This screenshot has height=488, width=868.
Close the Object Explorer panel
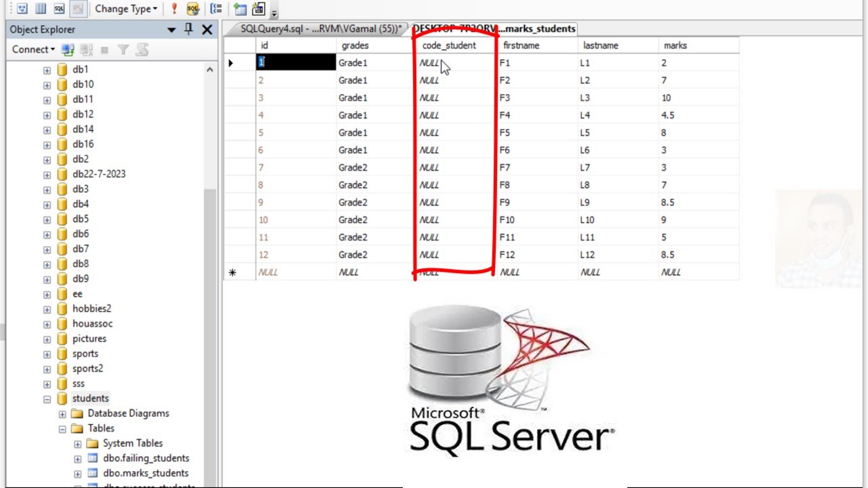click(207, 29)
